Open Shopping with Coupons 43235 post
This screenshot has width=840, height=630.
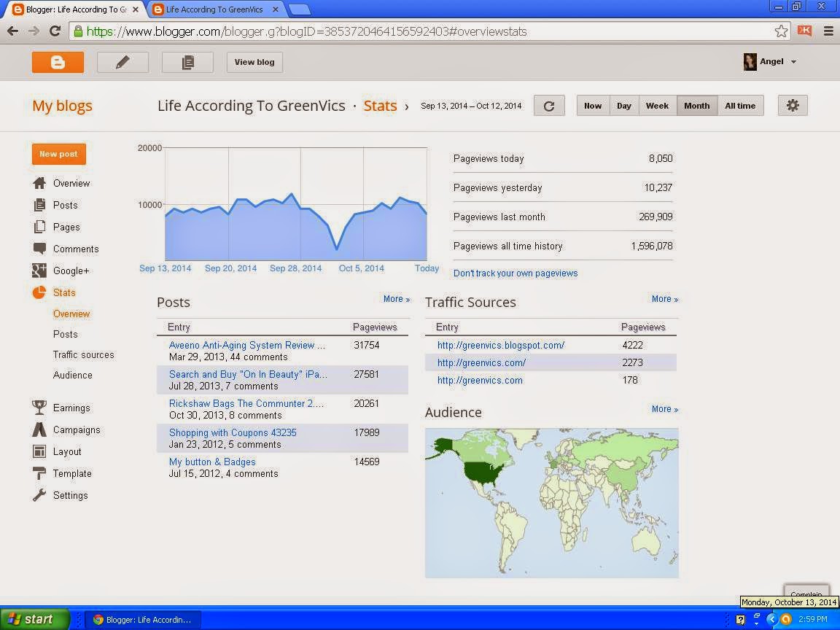point(233,432)
